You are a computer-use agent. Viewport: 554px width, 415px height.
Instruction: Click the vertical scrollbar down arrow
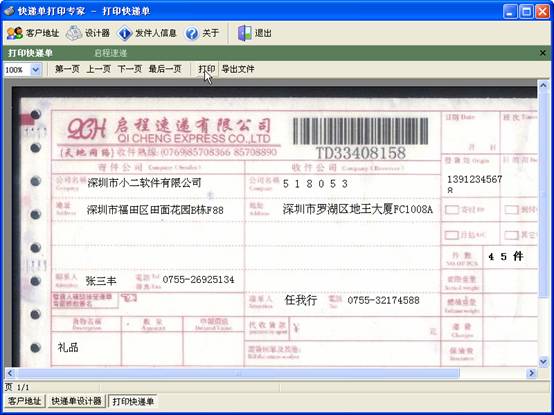543,361
